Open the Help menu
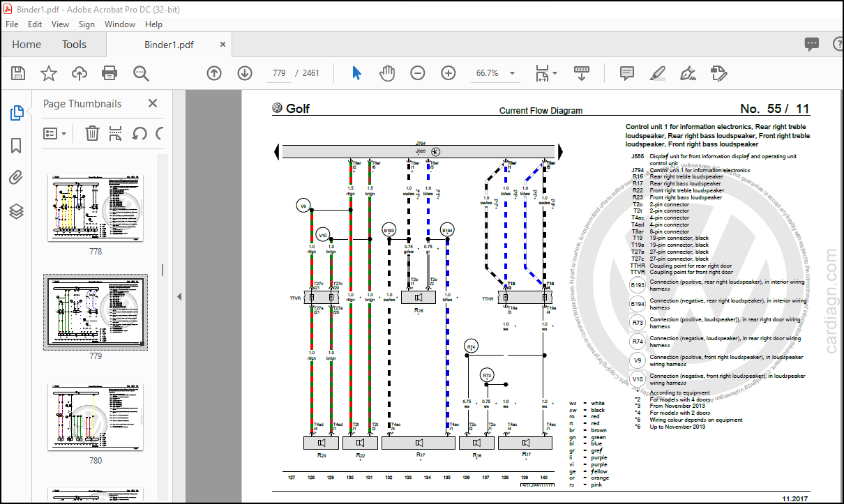 coord(153,24)
